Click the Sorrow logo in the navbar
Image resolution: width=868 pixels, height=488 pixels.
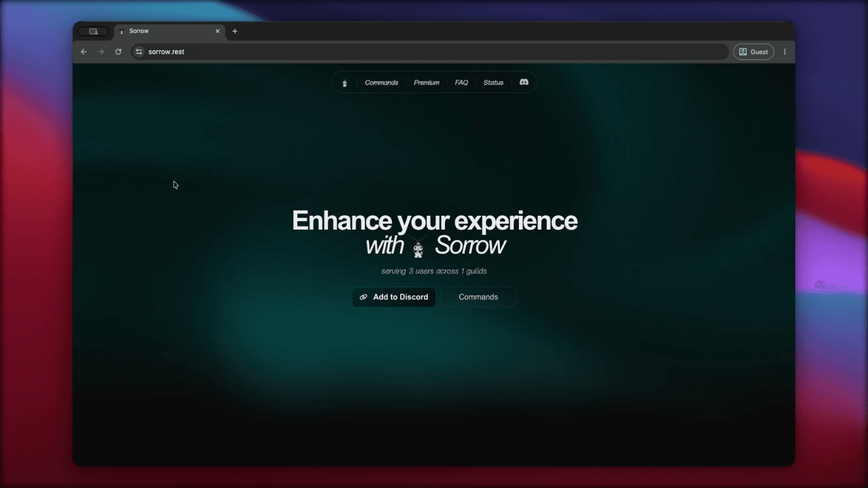pos(345,83)
